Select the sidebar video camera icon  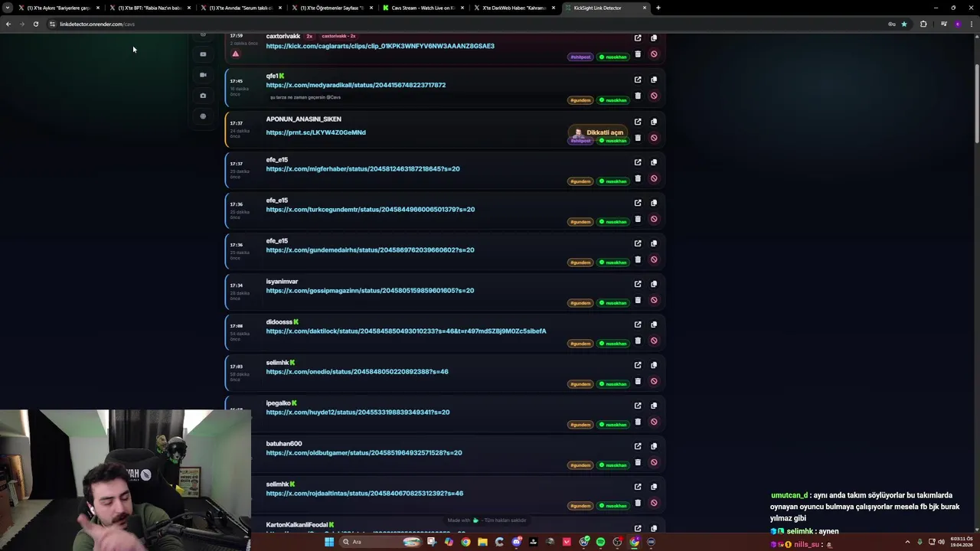(203, 75)
